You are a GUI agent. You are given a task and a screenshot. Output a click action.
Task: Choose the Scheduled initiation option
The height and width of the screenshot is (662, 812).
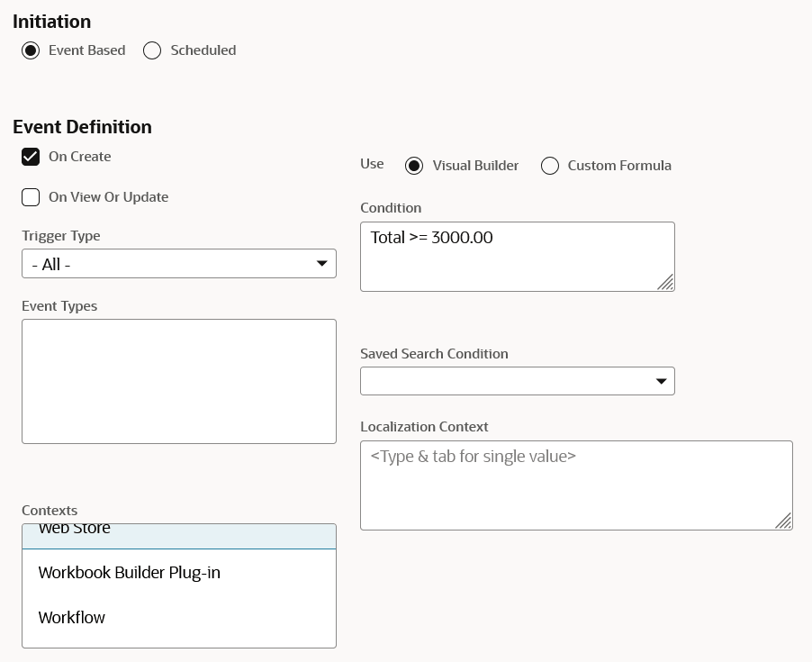click(152, 50)
